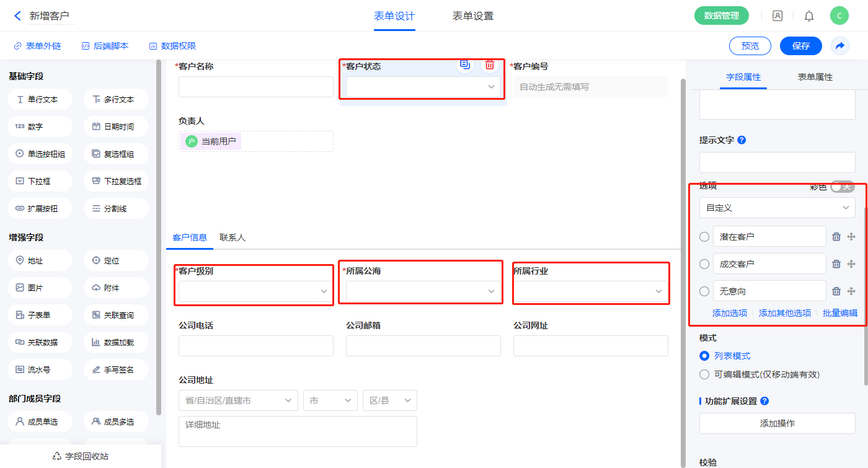The image size is (868, 468).
Task: Click the drag handle icon for 成交客户
Action: [x=851, y=264]
